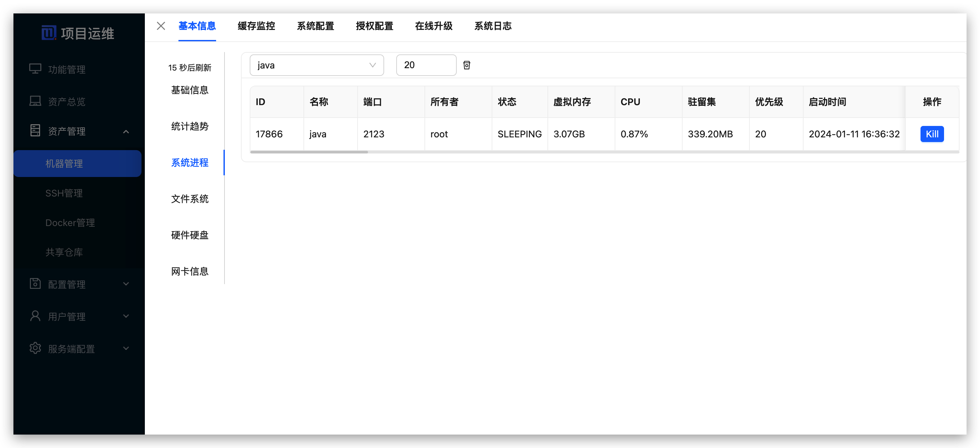Screen dimensions: 980x448
Task: Open the 文件系统 section
Action: [190, 199]
